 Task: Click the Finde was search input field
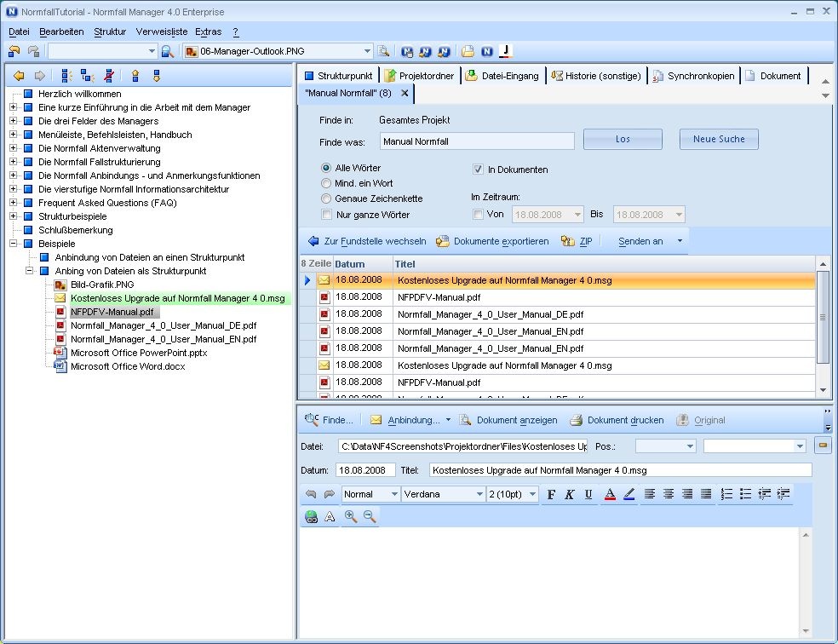pyautogui.click(x=477, y=141)
